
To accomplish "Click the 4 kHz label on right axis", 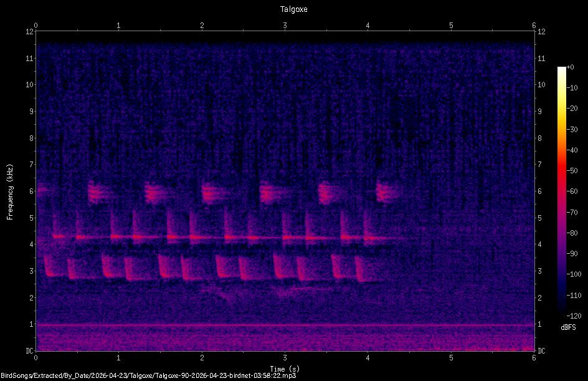I will click(539, 244).
